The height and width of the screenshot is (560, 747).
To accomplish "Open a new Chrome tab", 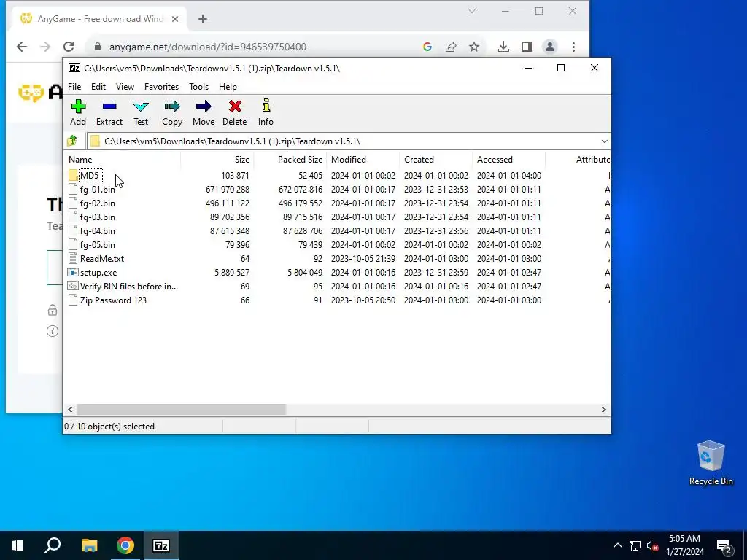I will [203, 19].
